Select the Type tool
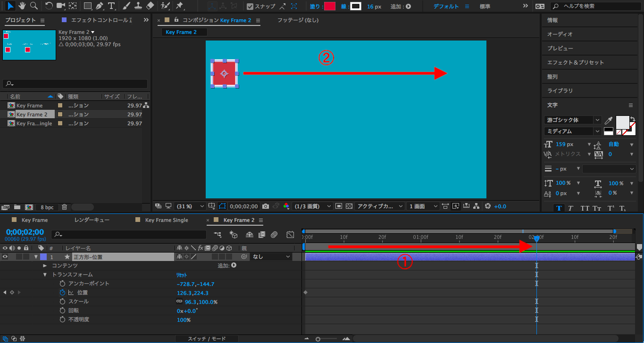The width and height of the screenshot is (644, 343). (x=111, y=6)
